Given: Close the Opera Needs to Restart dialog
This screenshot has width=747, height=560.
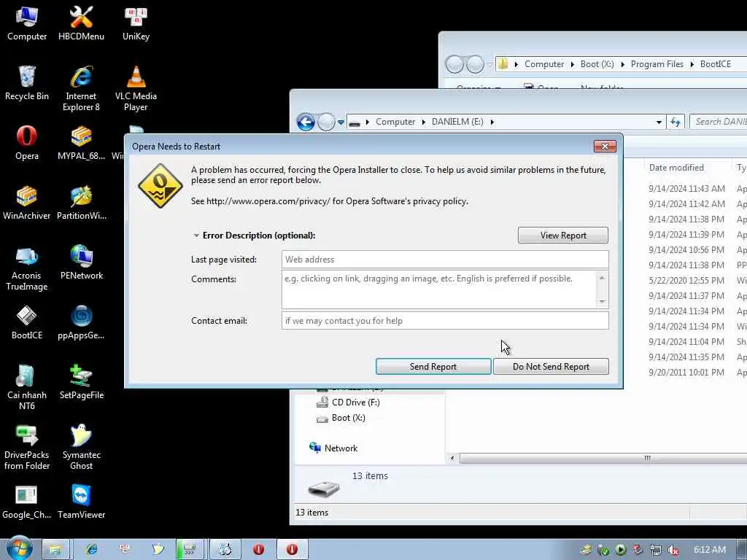Looking at the screenshot, I should (605, 146).
